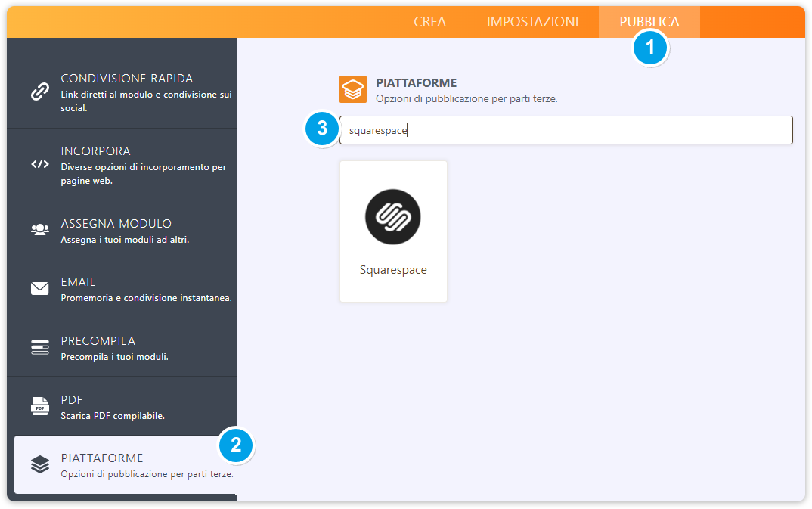Click the Assegna Modulo people icon
Screen dimensions: 812x509
pyautogui.click(x=40, y=229)
